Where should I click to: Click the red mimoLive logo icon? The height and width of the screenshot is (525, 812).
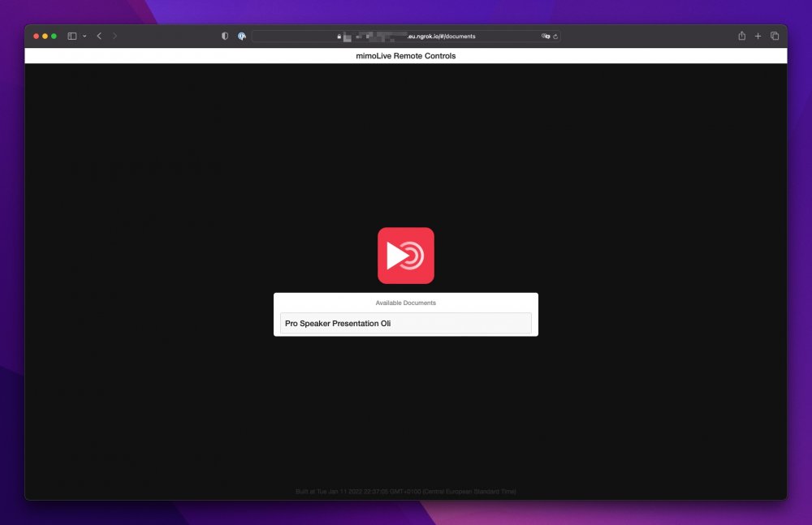tap(405, 256)
